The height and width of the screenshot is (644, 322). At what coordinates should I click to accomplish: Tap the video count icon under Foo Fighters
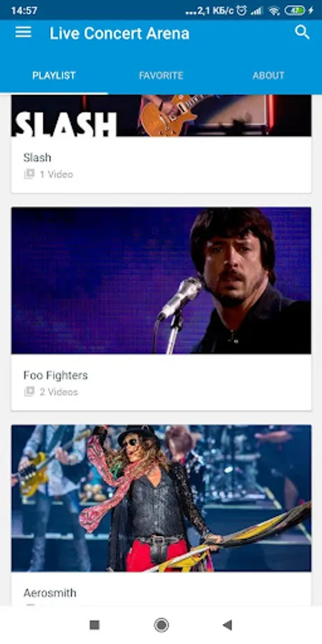coord(29,392)
